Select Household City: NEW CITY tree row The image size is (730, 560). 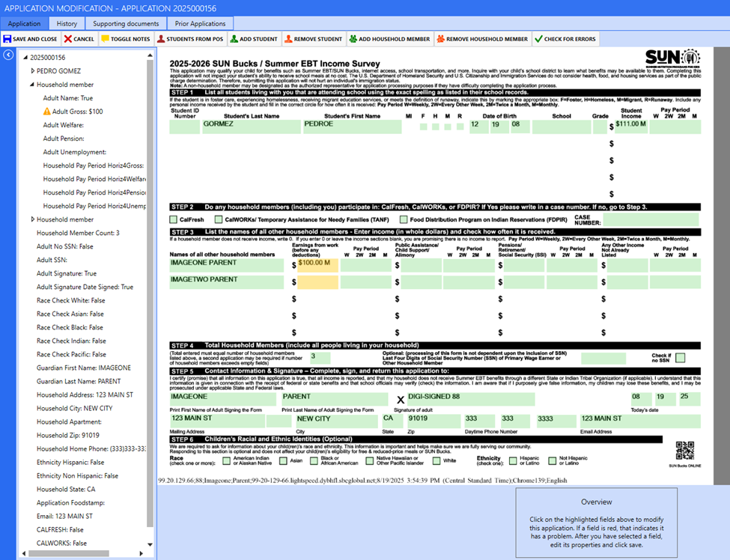(x=74, y=408)
